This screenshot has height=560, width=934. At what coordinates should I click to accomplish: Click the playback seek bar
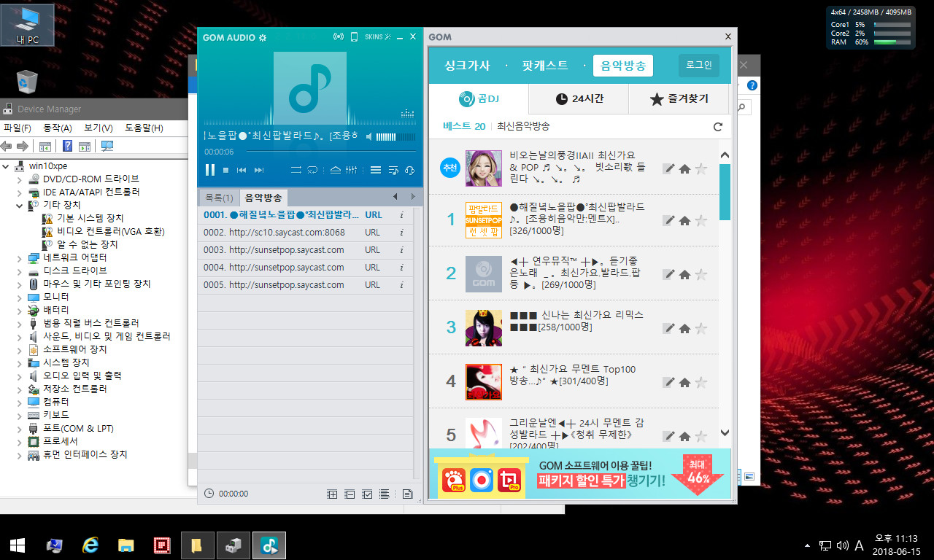coord(331,152)
